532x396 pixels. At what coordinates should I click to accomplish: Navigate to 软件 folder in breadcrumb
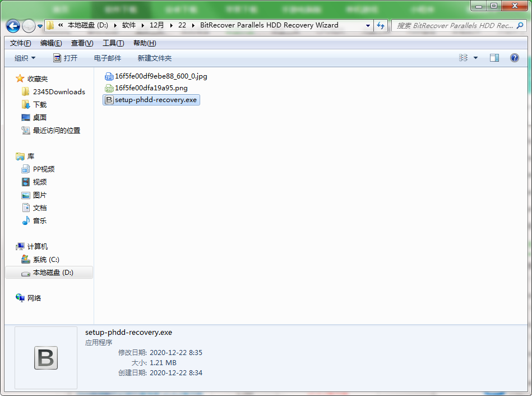(129, 25)
